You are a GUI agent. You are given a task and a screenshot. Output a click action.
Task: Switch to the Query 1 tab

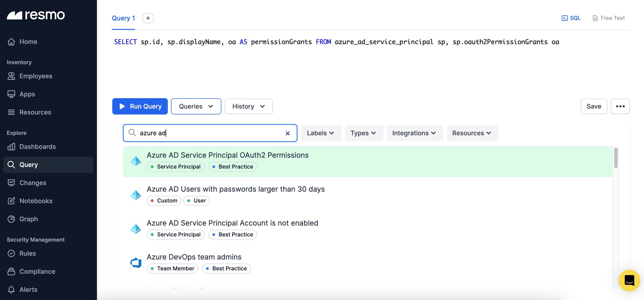coord(123,18)
